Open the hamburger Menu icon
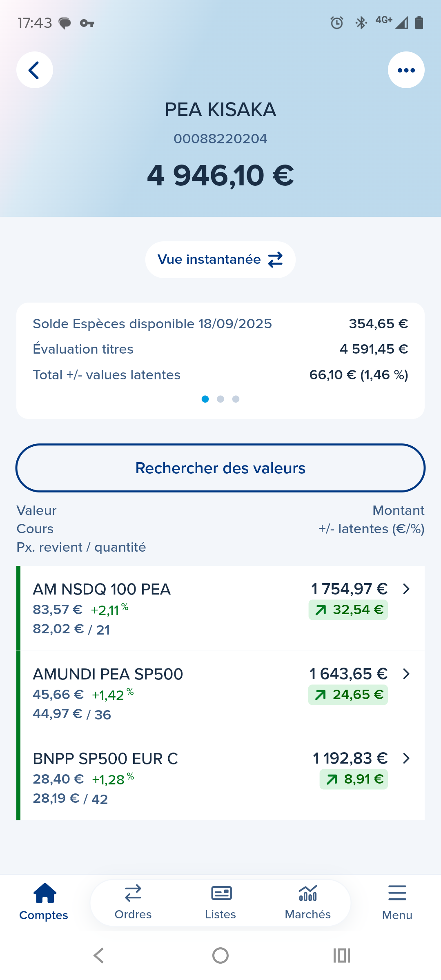This screenshot has height=980, width=441. coord(397,893)
